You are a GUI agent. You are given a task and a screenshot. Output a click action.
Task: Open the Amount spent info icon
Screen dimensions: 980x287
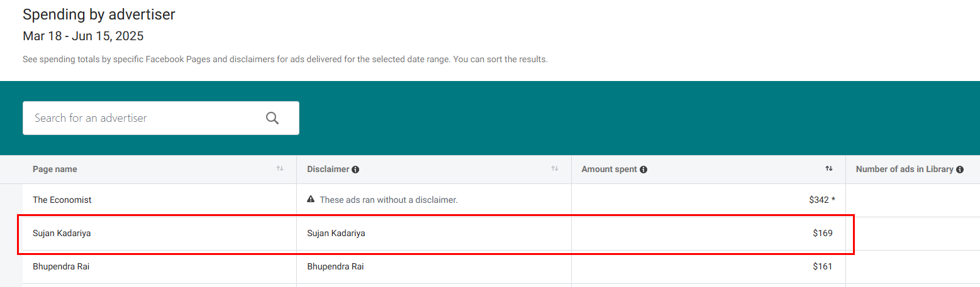(x=643, y=170)
